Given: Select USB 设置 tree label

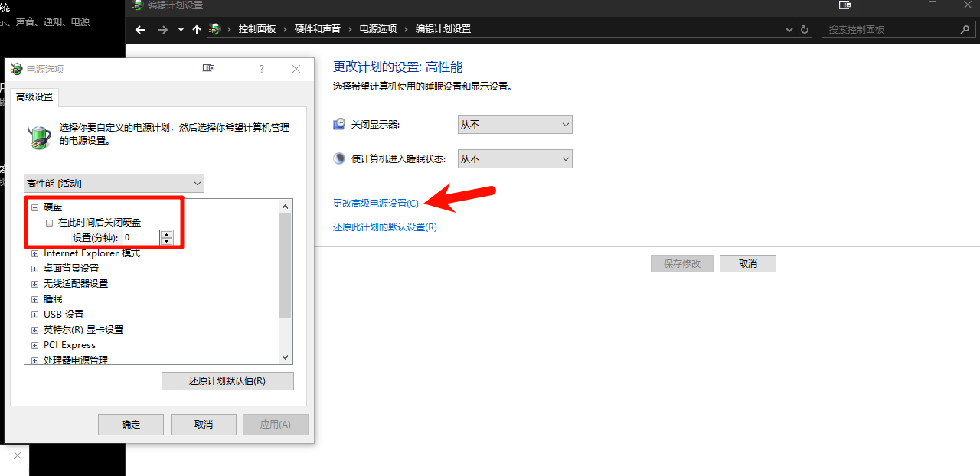Looking at the screenshot, I should 64,315.
